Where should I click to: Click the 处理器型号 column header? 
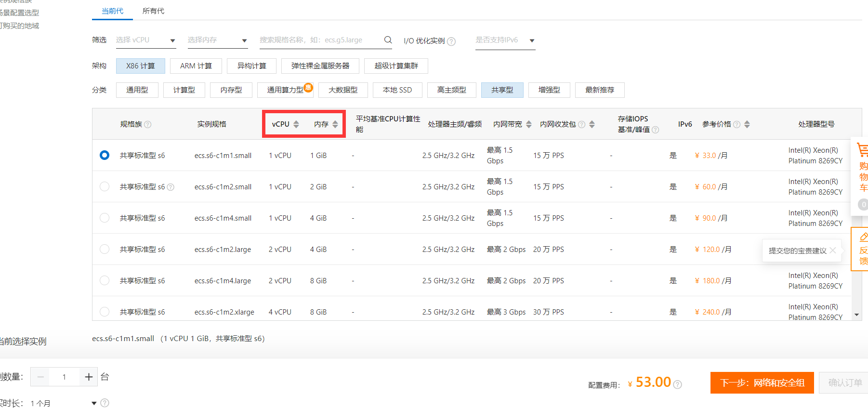816,124
